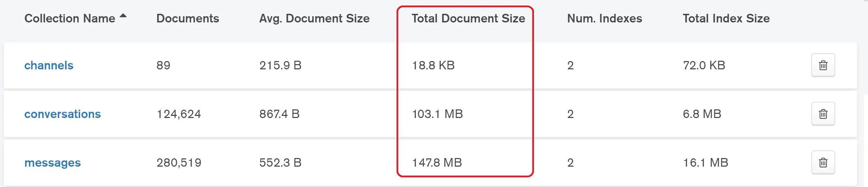868x187 pixels.
Task: Open the channels collection
Action: tap(49, 65)
